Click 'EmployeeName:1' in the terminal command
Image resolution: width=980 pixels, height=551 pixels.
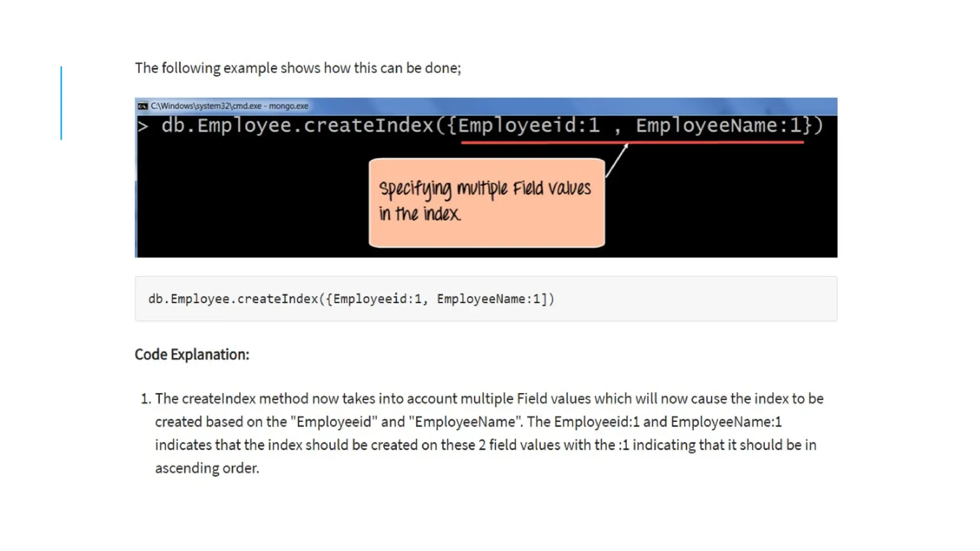(x=718, y=125)
